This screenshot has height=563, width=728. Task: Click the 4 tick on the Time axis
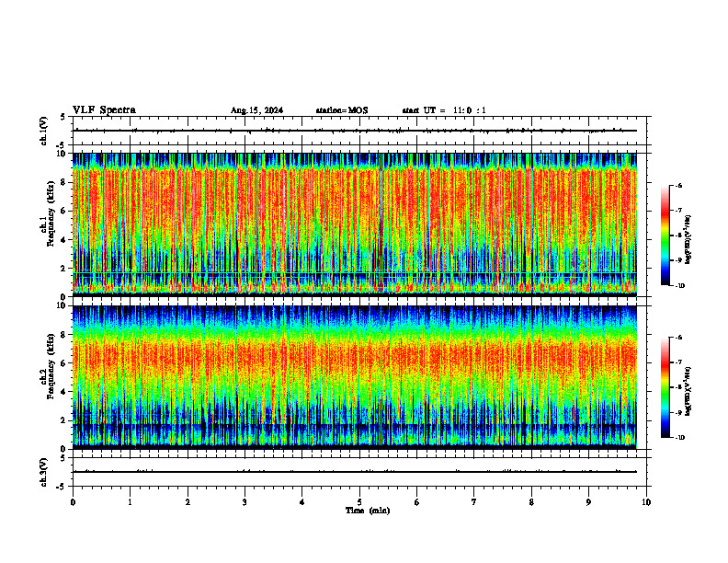[302, 502]
